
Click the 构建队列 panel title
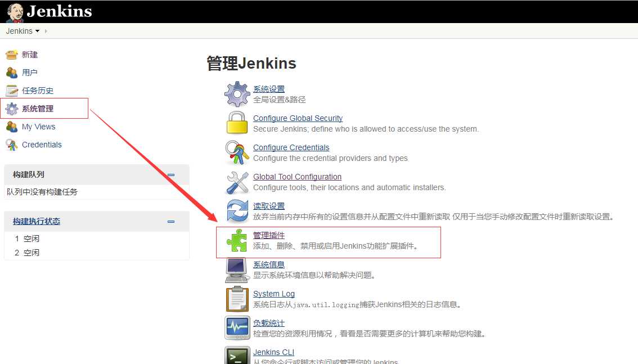pyautogui.click(x=29, y=174)
